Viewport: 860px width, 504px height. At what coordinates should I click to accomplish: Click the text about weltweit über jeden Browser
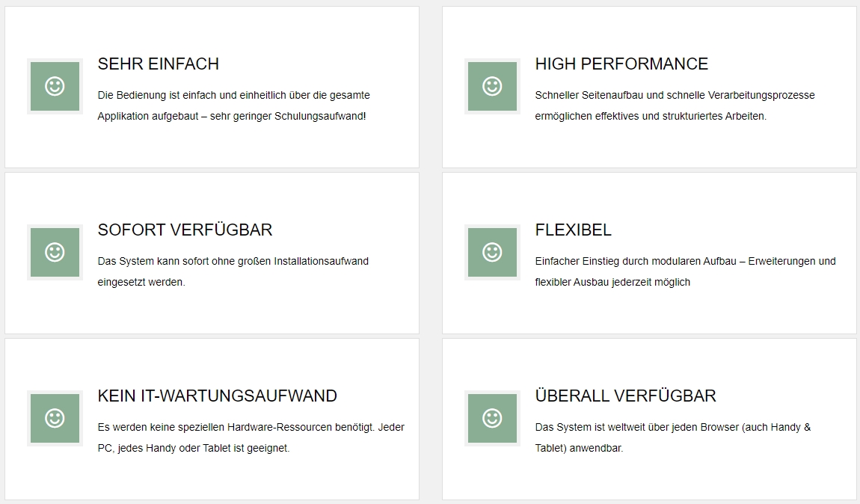point(672,437)
